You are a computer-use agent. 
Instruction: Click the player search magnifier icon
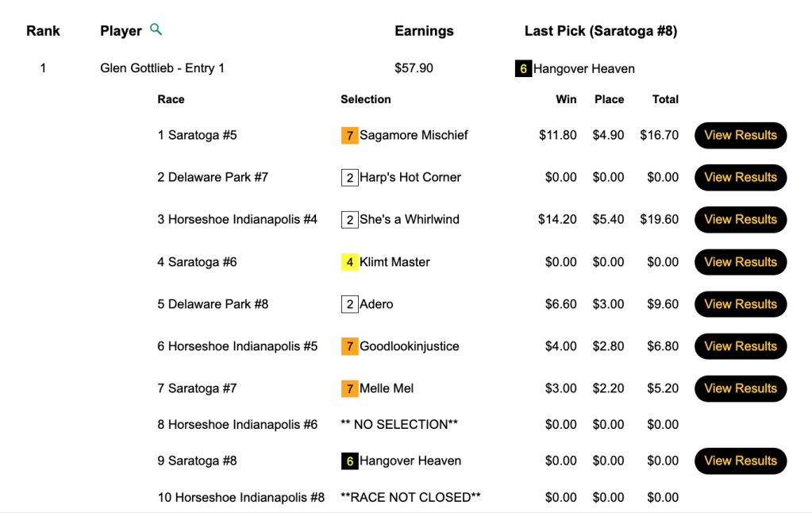tap(156, 30)
